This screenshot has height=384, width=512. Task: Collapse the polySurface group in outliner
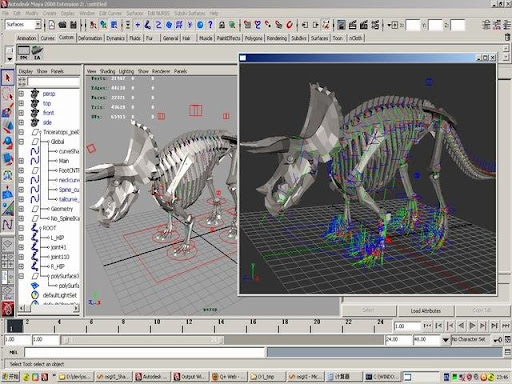coord(21,276)
